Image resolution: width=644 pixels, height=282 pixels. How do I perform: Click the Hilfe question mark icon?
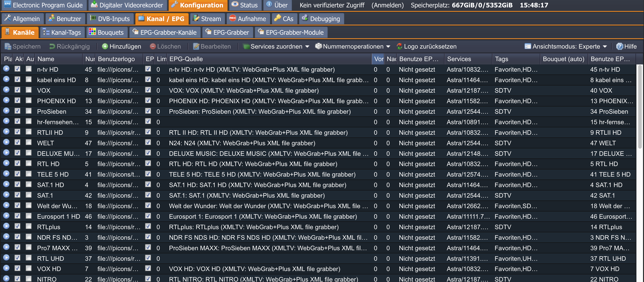pyautogui.click(x=619, y=47)
